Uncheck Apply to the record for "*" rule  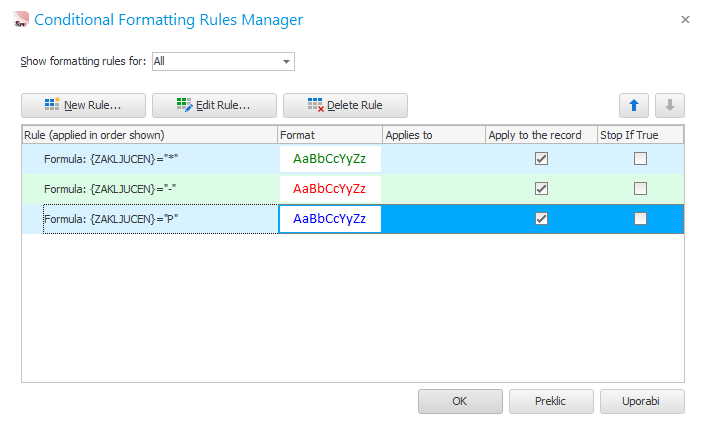pyautogui.click(x=541, y=158)
